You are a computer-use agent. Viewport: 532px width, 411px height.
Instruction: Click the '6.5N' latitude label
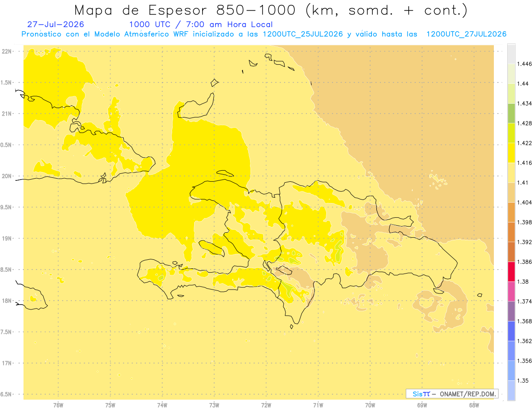coord(7,395)
